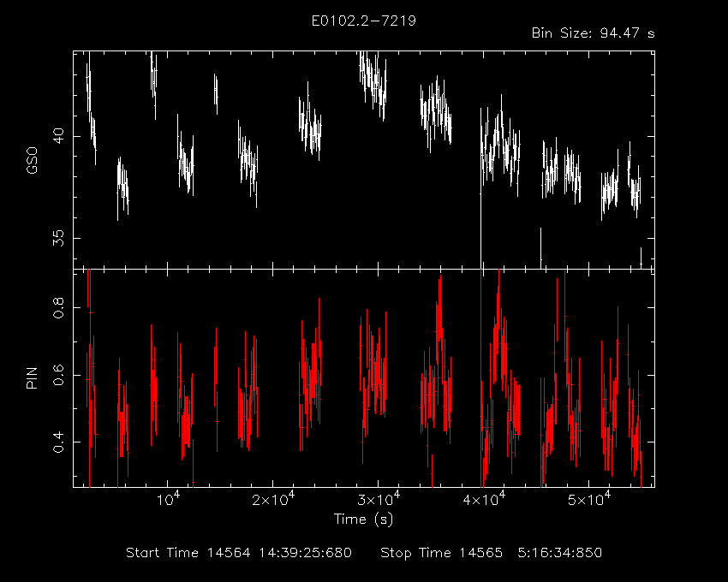Click the Start Time 14564 14:39:25:680 text

[239, 553]
